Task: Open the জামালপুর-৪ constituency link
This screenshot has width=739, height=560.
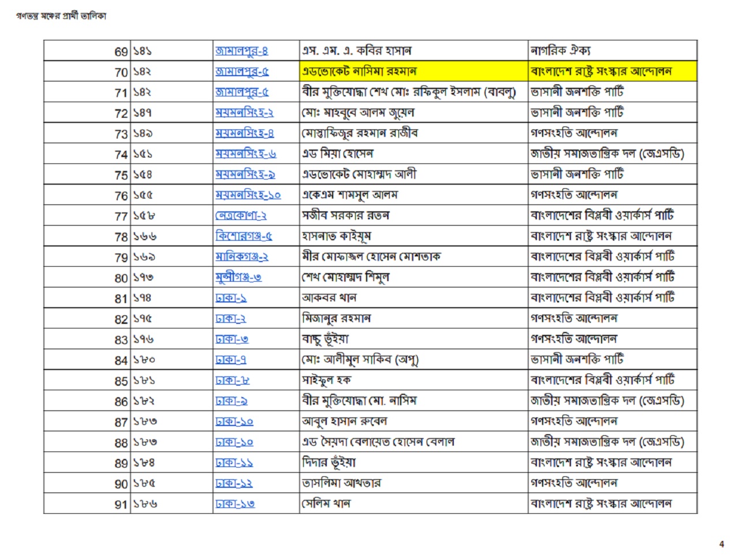Action: click(241, 51)
